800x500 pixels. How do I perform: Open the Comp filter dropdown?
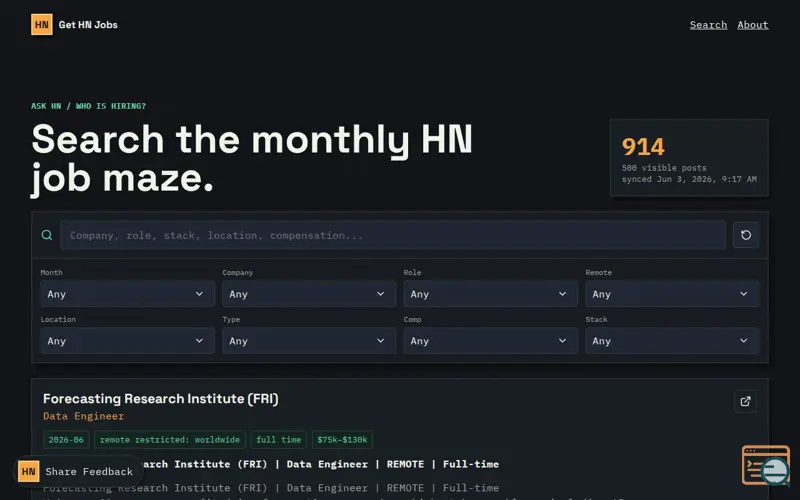490,341
